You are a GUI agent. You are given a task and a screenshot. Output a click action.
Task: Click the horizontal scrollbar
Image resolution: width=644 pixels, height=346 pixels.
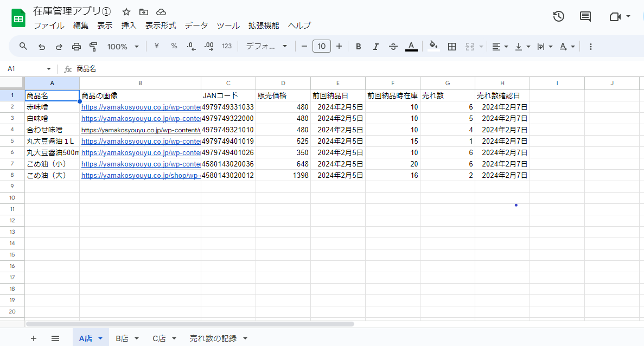190,324
